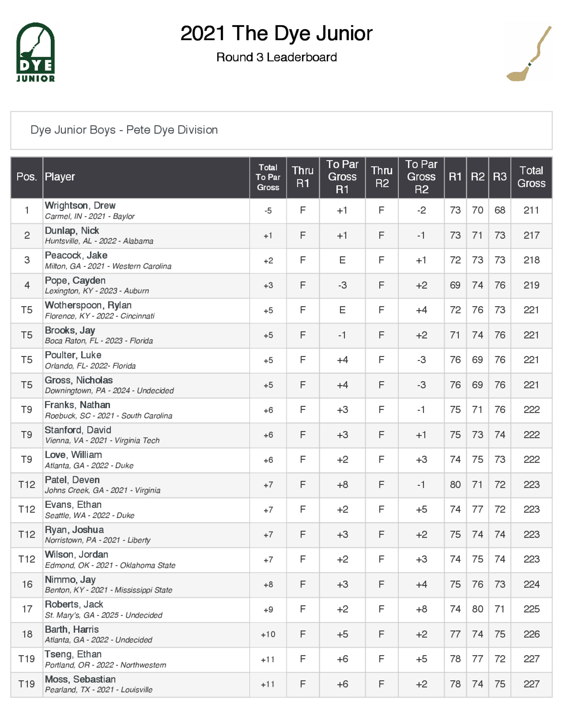
Task: Click on Patel, Deven's name
Action: point(72,480)
